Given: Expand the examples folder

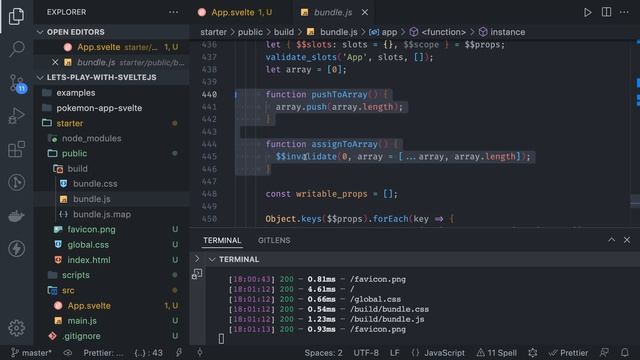Looking at the screenshot, I should click(76, 93).
